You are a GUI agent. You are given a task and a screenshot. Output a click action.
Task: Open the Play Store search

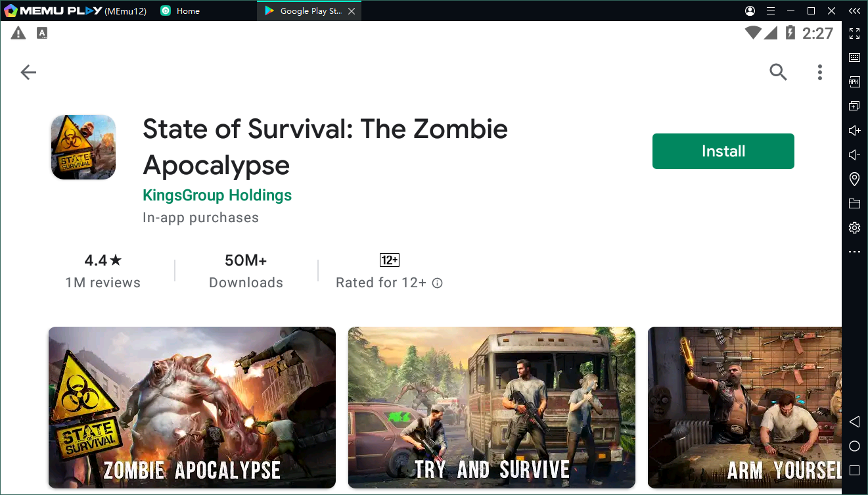pos(778,72)
